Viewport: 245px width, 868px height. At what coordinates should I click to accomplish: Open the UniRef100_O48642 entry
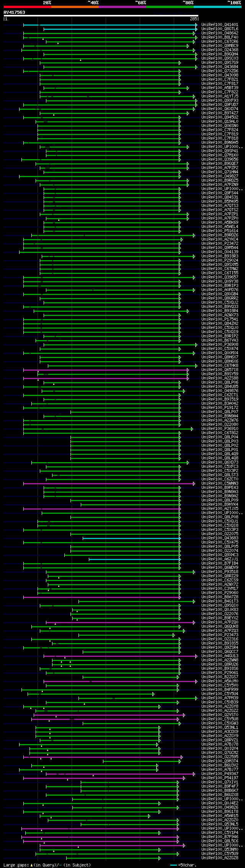[220, 33]
